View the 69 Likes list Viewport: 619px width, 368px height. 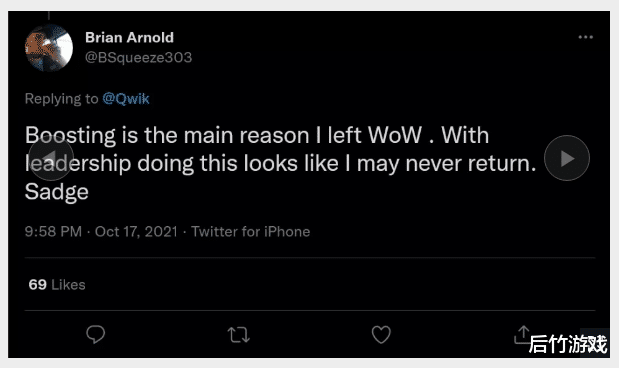(57, 285)
